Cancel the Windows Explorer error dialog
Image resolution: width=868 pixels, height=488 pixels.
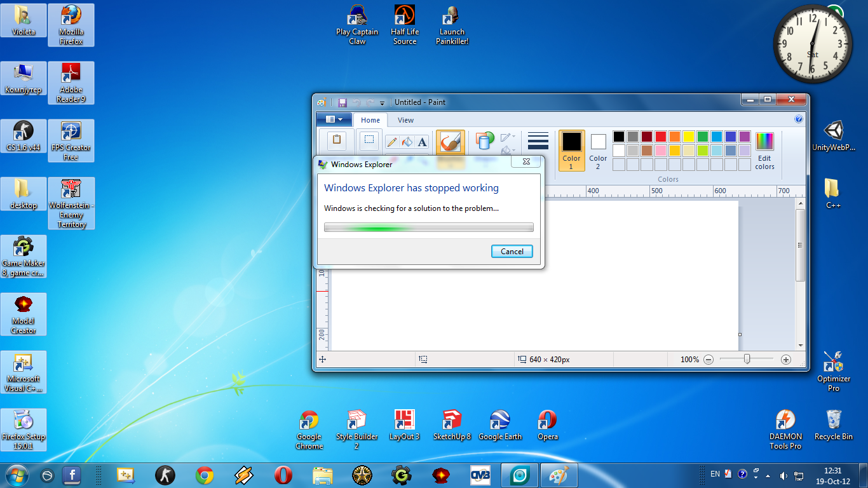(512, 251)
